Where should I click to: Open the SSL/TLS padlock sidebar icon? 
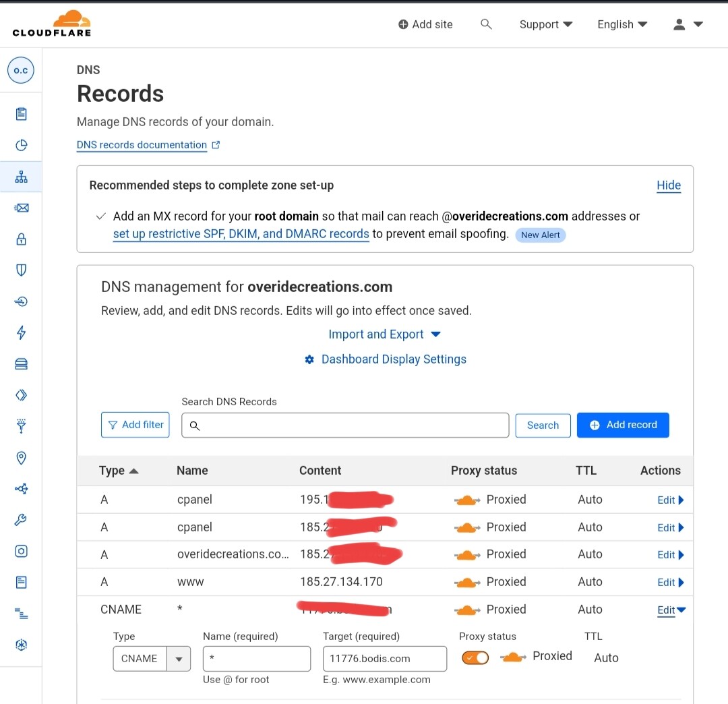[21, 239]
